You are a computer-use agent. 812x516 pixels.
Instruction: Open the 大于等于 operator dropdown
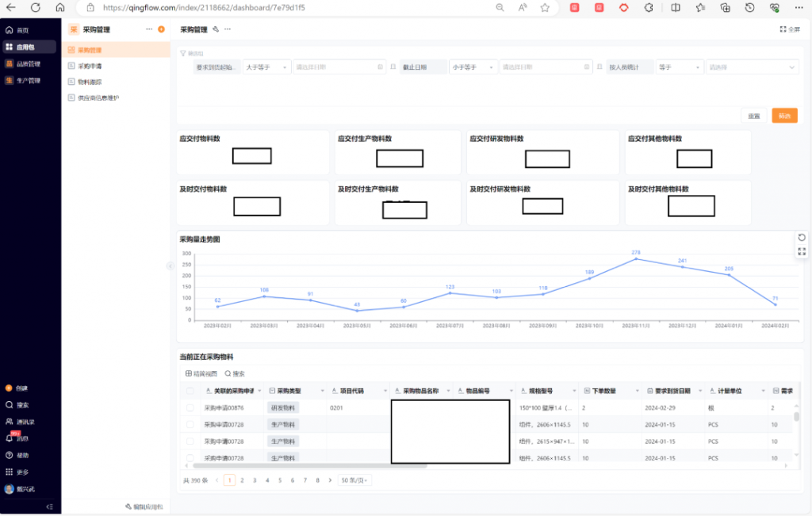click(x=266, y=67)
